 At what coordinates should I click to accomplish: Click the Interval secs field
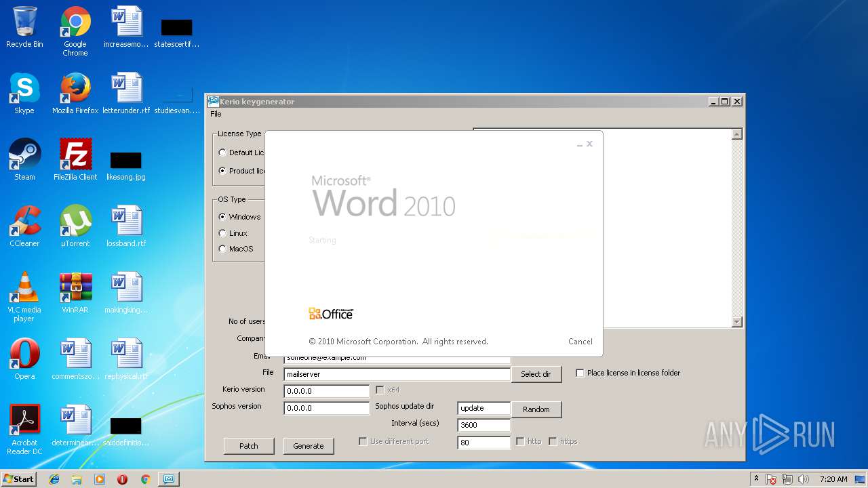[484, 425]
